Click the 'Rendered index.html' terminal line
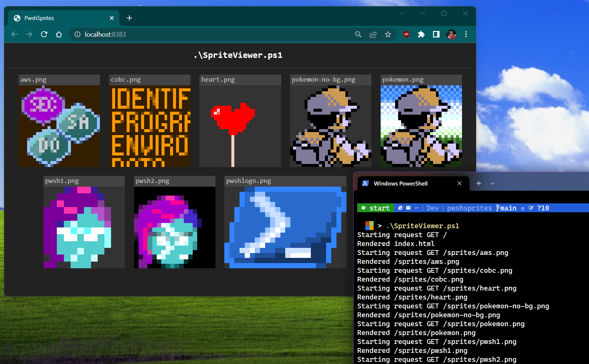This screenshot has width=589, height=364. coord(396,244)
